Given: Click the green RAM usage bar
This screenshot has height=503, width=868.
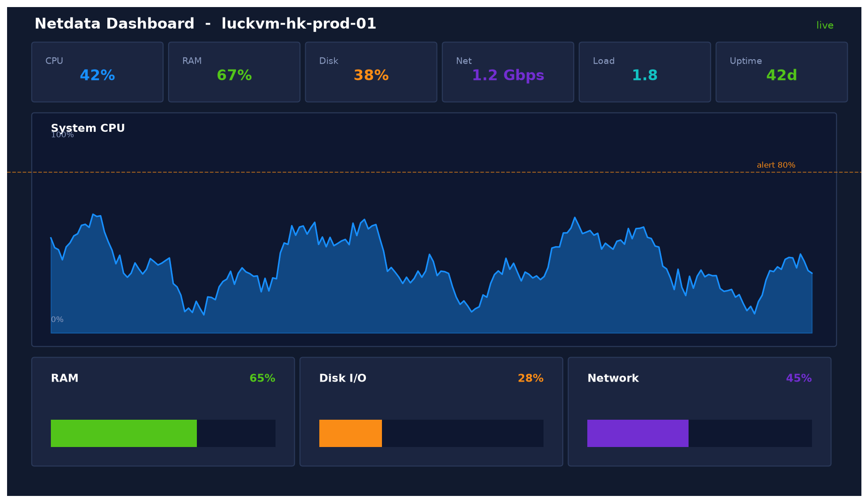Looking at the screenshot, I should coord(124,433).
